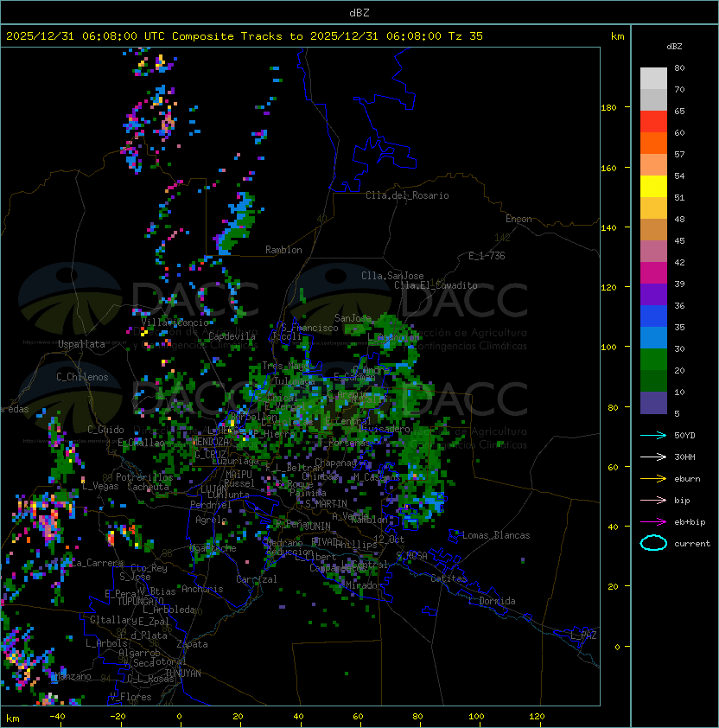Viewport: 719px width, 728px height.
Task: Click the 'E_1-736' map label
Action: pos(487,256)
